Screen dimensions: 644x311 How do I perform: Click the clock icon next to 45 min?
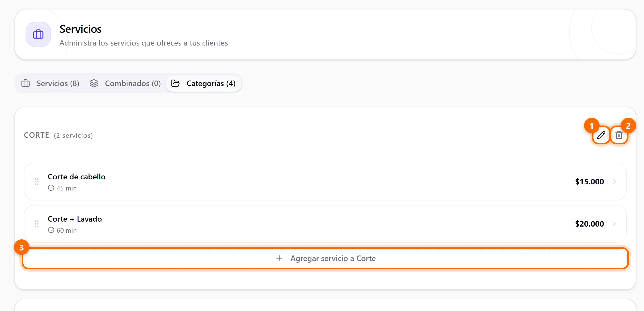coord(51,188)
